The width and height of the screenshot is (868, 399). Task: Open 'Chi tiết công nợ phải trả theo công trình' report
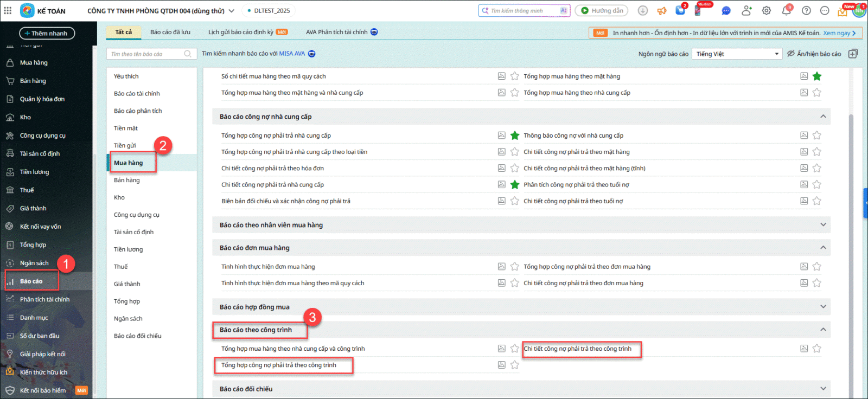tap(577, 349)
